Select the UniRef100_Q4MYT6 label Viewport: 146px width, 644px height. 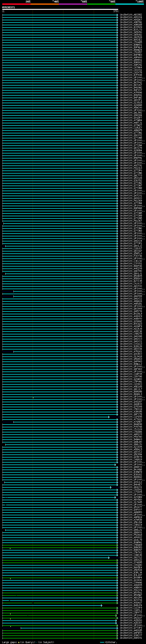131,311
